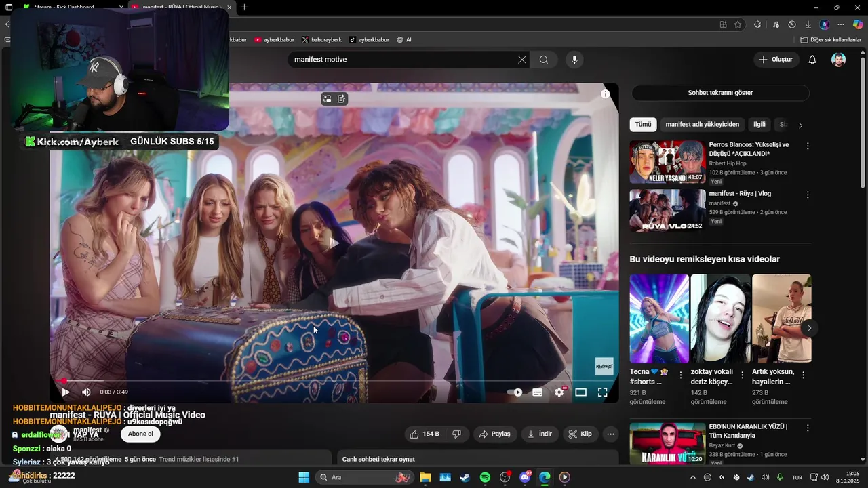Open Spotify from taskbar
This screenshot has width=868, height=488.
click(x=485, y=477)
